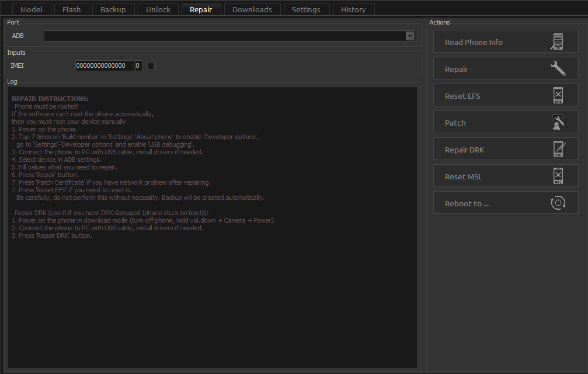588x374 pixels.
Task: View the History tab
Action: [x=353, y=9]
